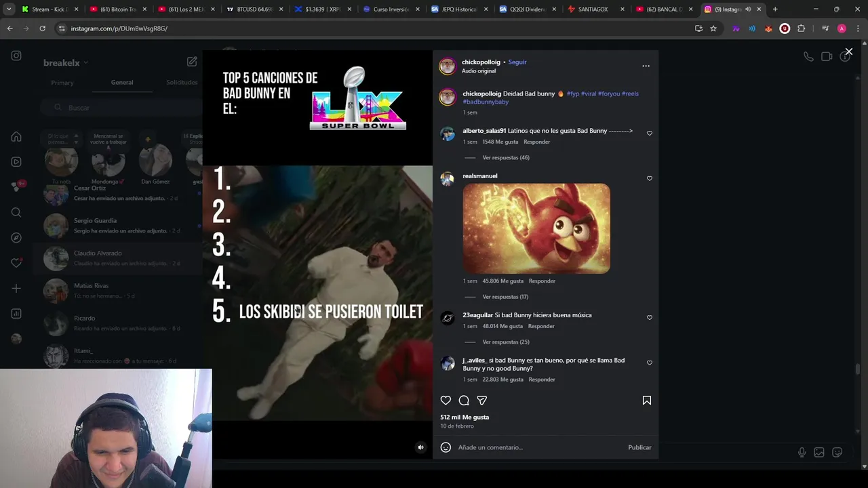This screenshot has height=488, width=868.
Task: Open Explore compass in sidebar
Action: tap(16, 238)
